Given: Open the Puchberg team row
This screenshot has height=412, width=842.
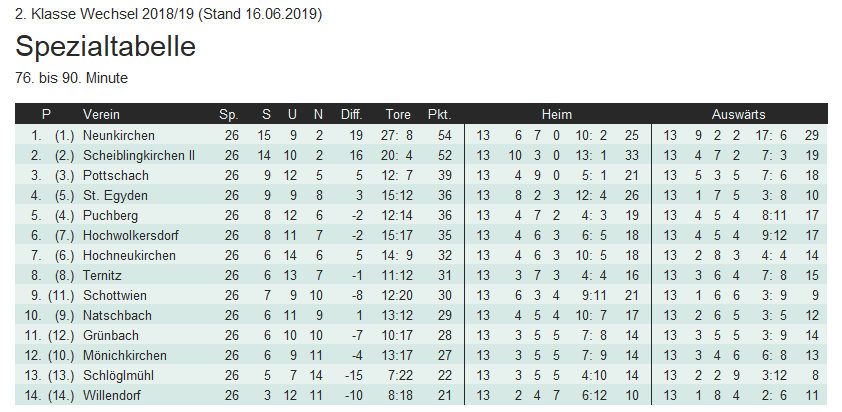Looking at the screenshot, I should click(x=111, y=215).
